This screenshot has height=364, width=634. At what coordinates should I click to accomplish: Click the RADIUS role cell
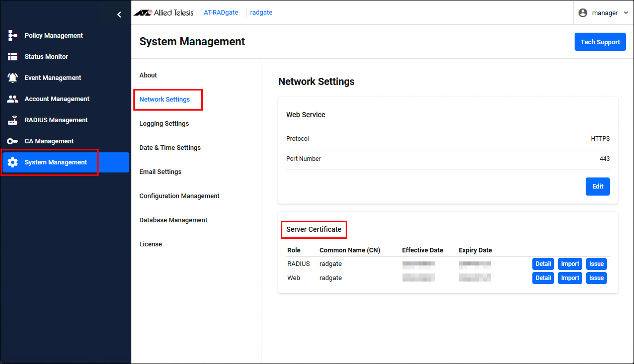click(x=298, y=264)
